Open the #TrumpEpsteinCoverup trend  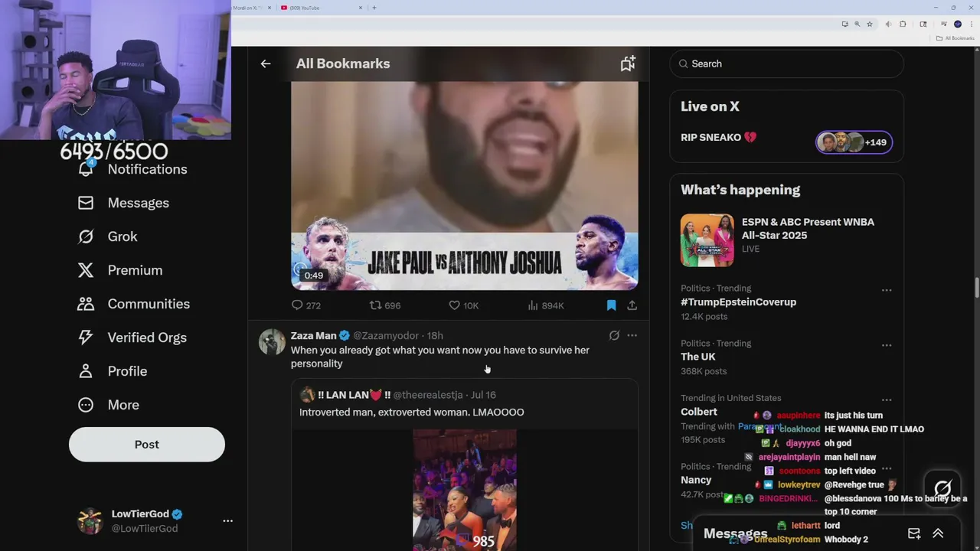coord(738,302)
